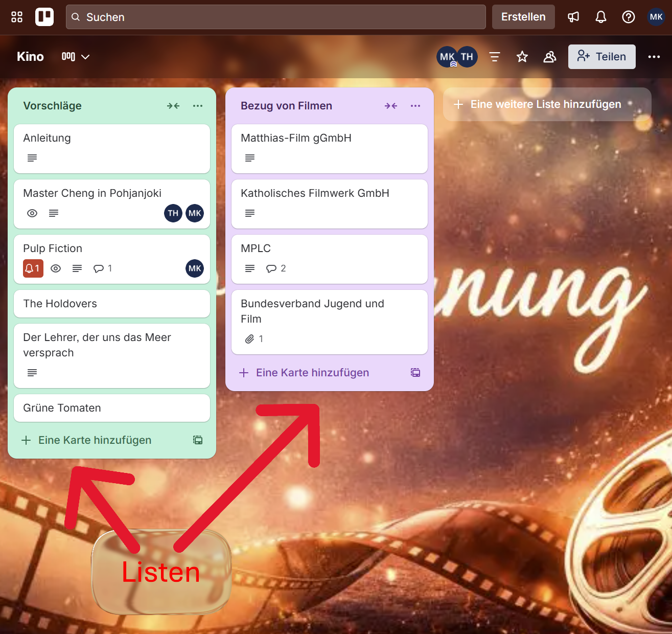Open the board filter icon
The image size is (672, 634).
click(x=494, y=57)
